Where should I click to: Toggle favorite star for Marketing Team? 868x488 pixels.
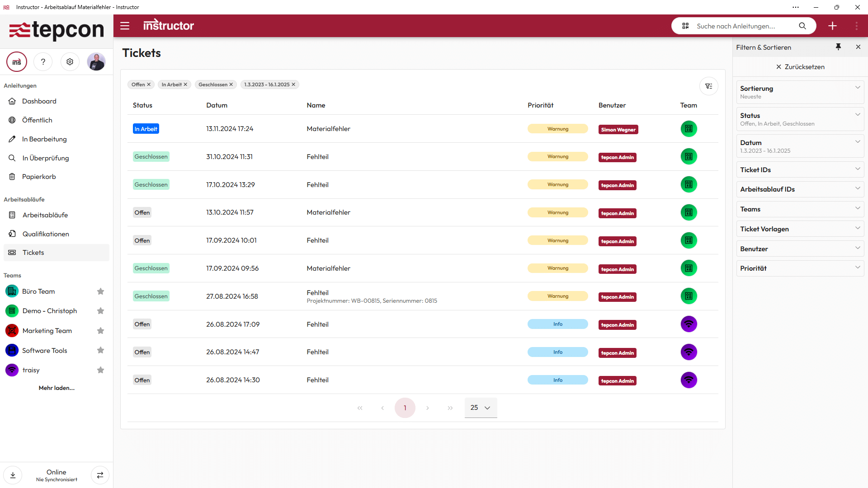pyautogui.click(x=100, y=331)
